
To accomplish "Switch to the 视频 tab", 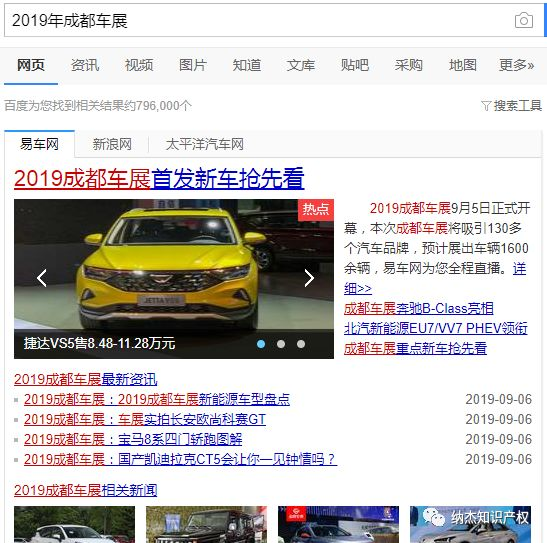I will click(x=139, y=65).
